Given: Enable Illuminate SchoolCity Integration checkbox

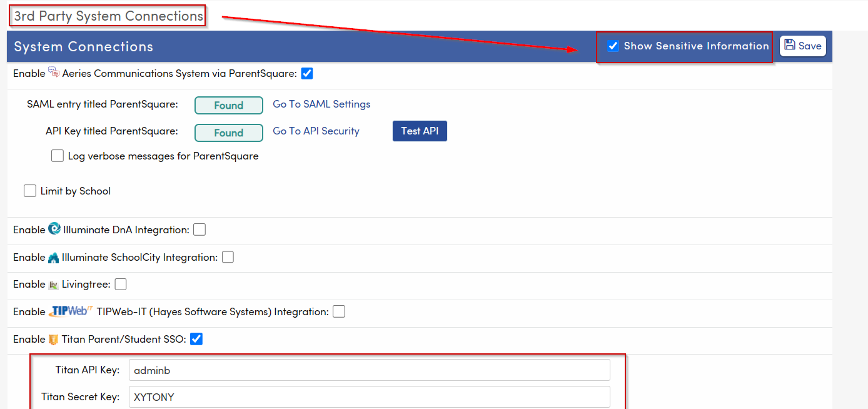Looking at the screenshot, I should [228, 257].
